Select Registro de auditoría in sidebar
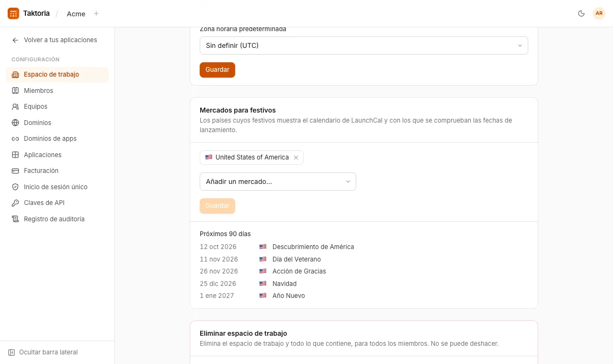Viewport: 613px width, 364px height. click(57, 219)
